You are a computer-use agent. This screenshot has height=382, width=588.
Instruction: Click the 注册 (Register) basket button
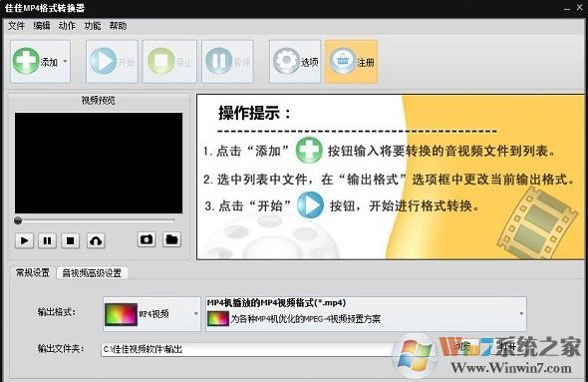click(352, 61)
